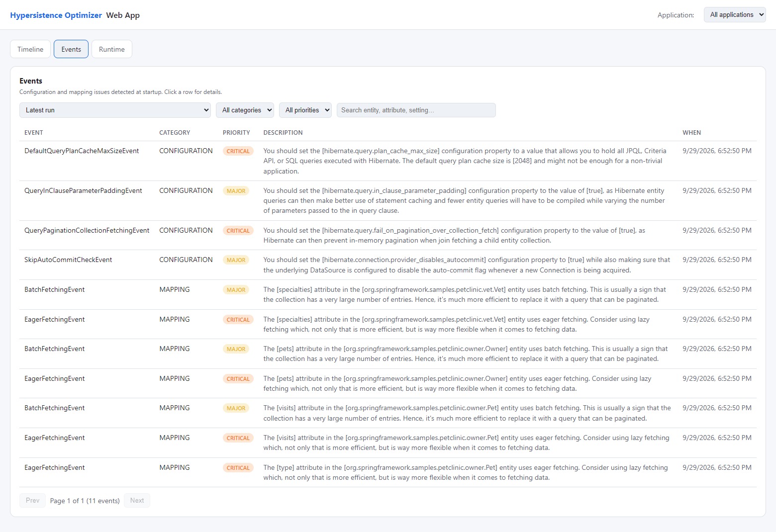
Task: Click the Events section heading
Action: coord(31,81)
